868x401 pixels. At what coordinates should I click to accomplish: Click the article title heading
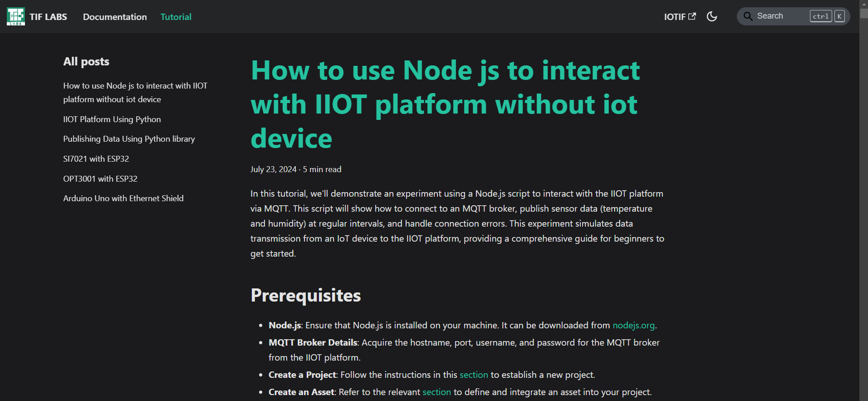click(x=445, y=104)
